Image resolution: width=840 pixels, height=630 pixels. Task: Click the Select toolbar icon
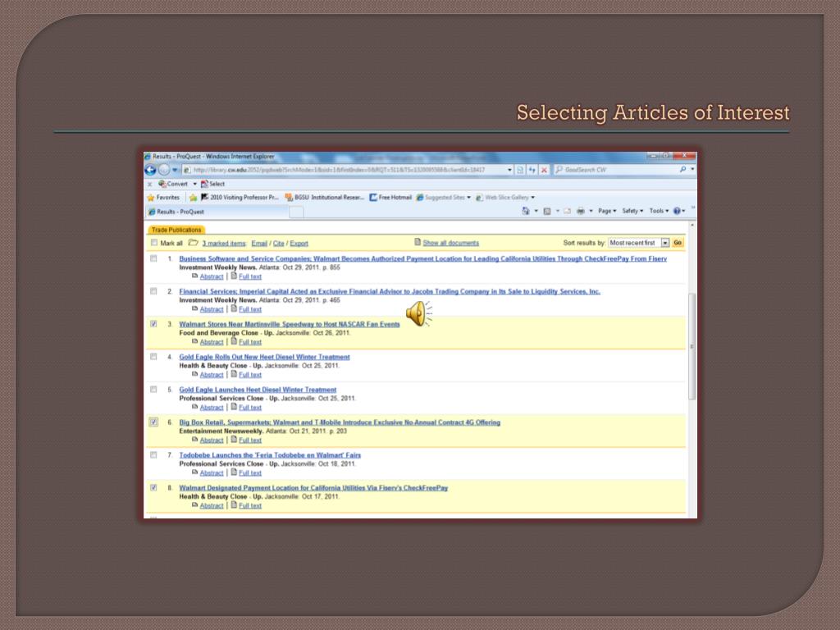point(204,184)
